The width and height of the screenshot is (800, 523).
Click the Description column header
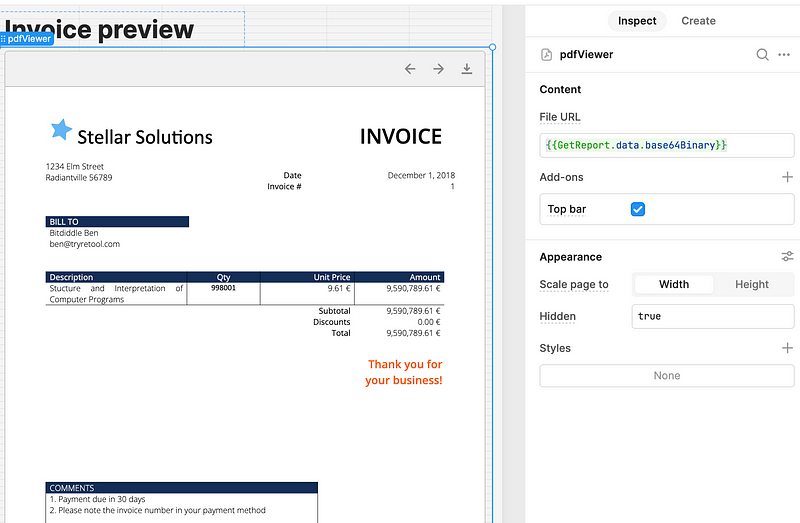pyautogui.click(x=71, y=277)
